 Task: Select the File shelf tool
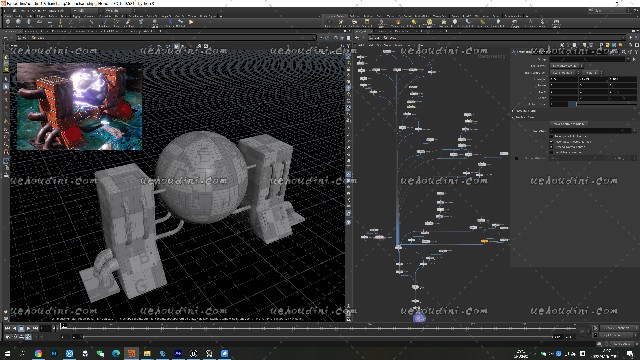(x=191, y=22)
